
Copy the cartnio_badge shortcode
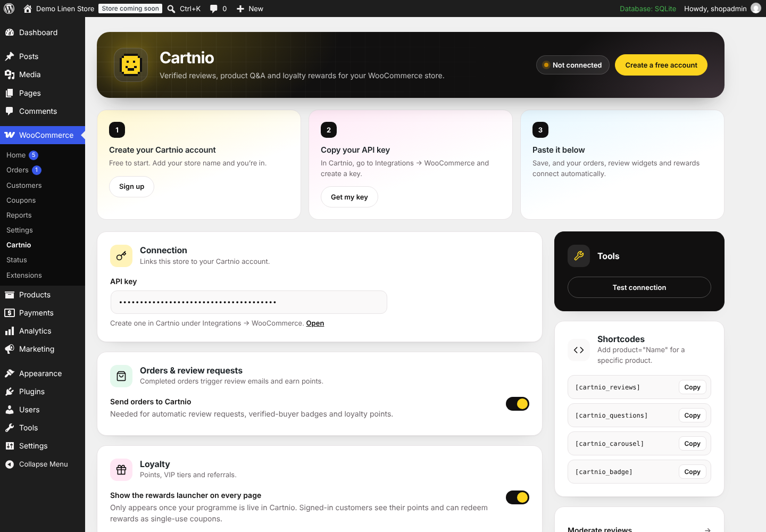(x=692, y=472)
